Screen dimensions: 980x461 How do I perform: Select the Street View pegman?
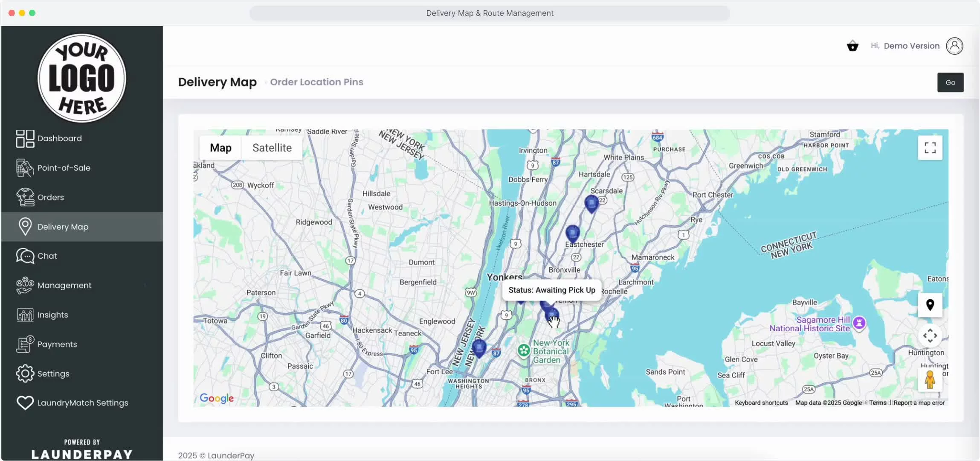930,379
